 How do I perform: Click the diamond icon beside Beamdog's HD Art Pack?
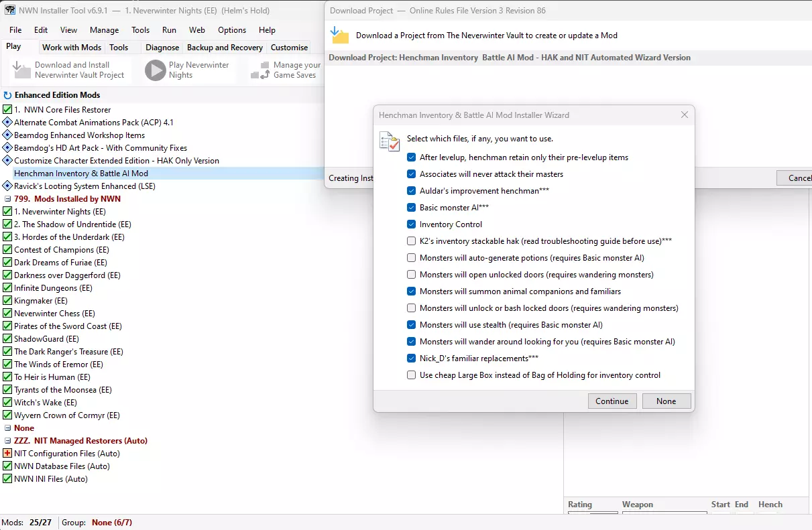pyautogui.click(x=8, y=148)
